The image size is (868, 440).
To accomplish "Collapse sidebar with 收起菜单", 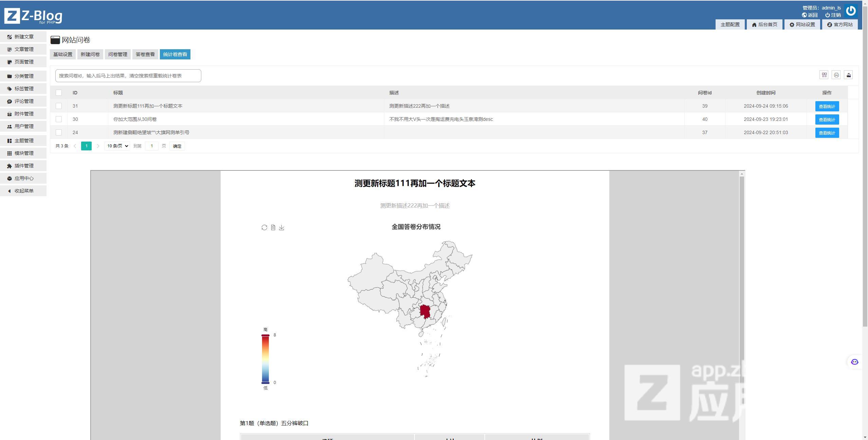I will [x=23, y=191].
